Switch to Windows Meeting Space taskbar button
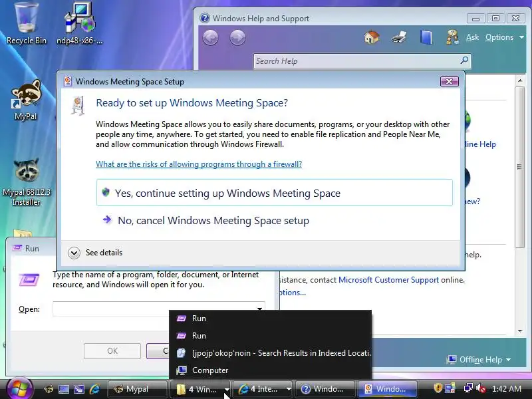 [x=387, y=389]
